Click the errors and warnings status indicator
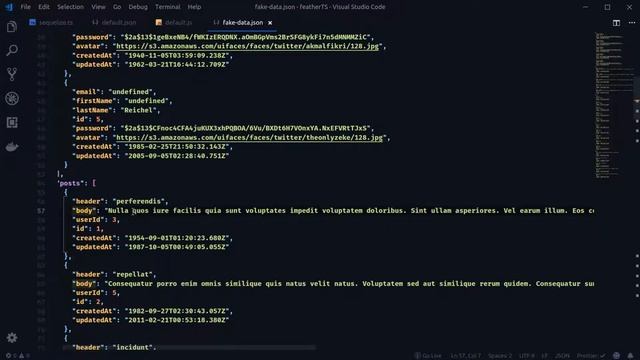640x360 pixels. (x=17, y=356)
